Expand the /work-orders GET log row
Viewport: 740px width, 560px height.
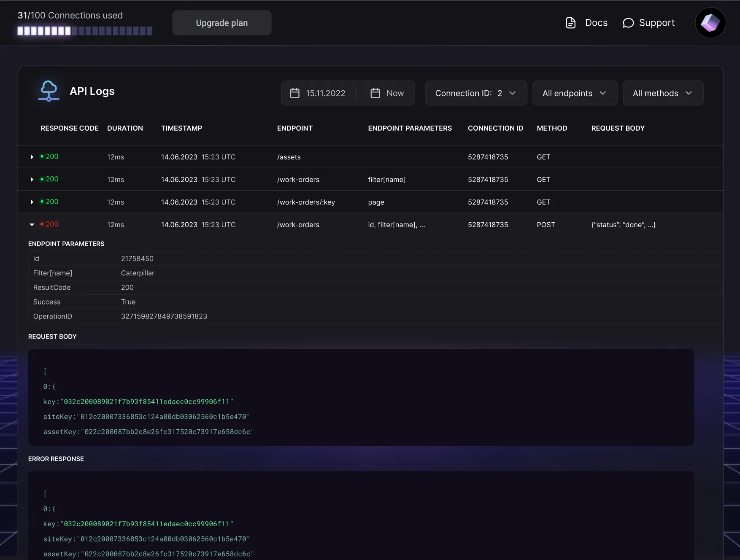pos(32,180)
